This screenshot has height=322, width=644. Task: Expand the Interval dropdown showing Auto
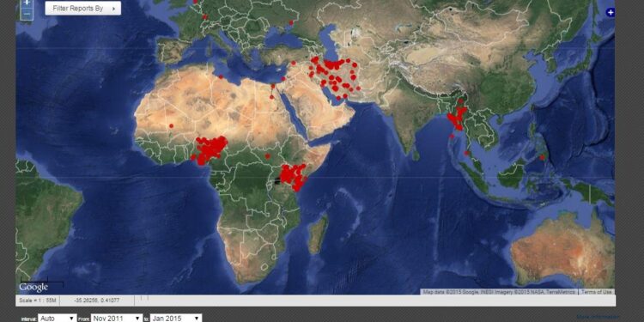click(57, 319)
